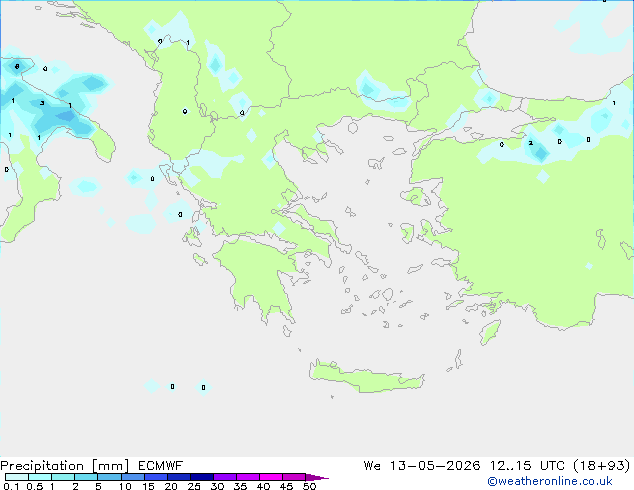Screen dimensions: 634x490
Task: Click the 'ECMWF' model label
Action: click(x=161, y=466)
